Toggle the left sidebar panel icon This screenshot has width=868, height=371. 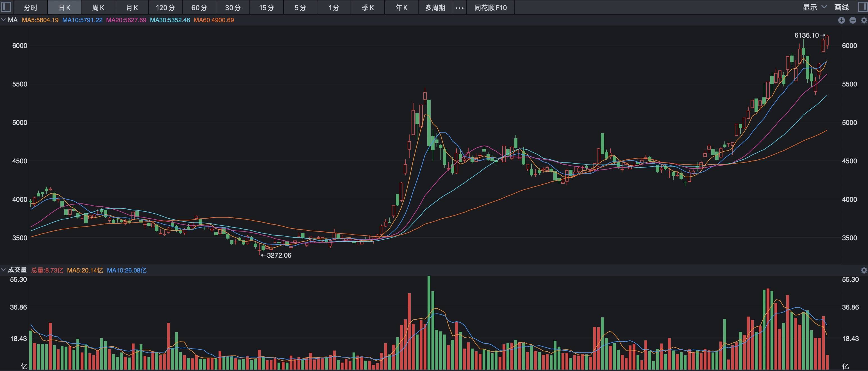click(x=6, y=7)
